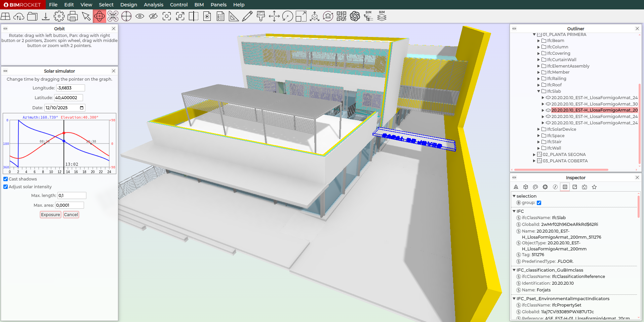Image resolution: width=644 pixels, height=322 pixels.
Task: Open the QR code tool
Action: (x=341, y=16)
